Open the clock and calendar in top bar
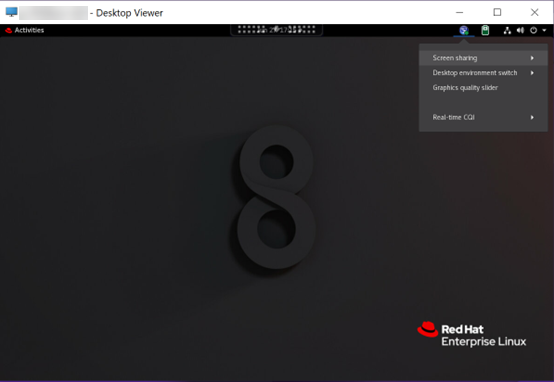The height and width of the screenshot is (382, 554). (x=276, y=30)
